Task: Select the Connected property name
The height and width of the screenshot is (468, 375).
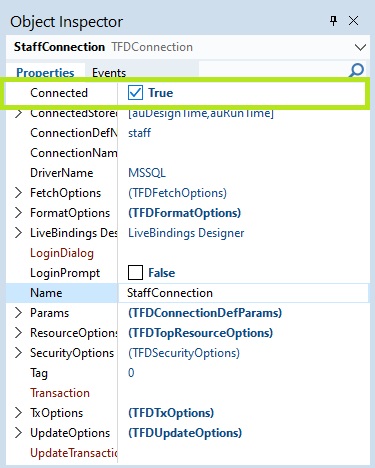Action: (x=59, y=93)
